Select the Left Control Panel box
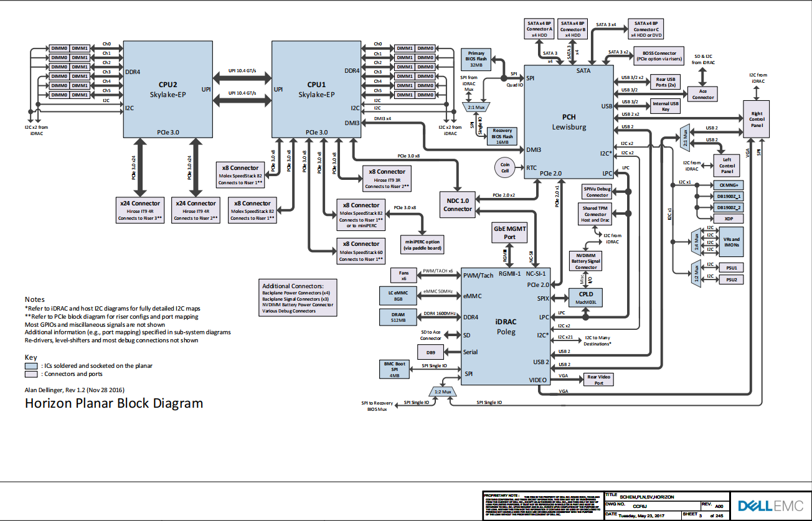The image size is (812, 521). coord(727,166)
